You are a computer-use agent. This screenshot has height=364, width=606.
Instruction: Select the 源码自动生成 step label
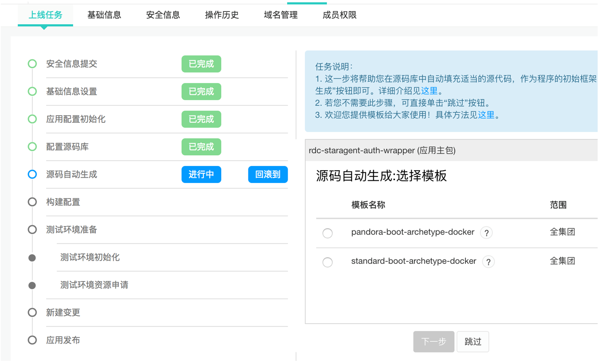(72, 174)
